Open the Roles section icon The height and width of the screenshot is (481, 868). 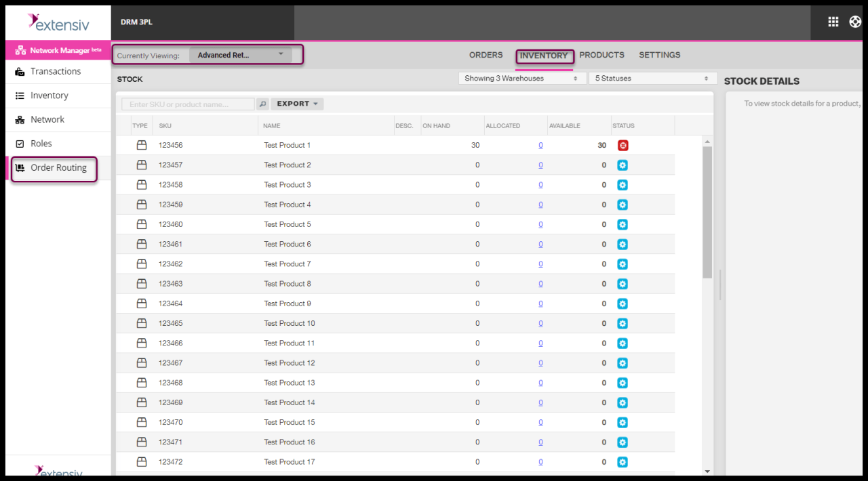point(20,144)
